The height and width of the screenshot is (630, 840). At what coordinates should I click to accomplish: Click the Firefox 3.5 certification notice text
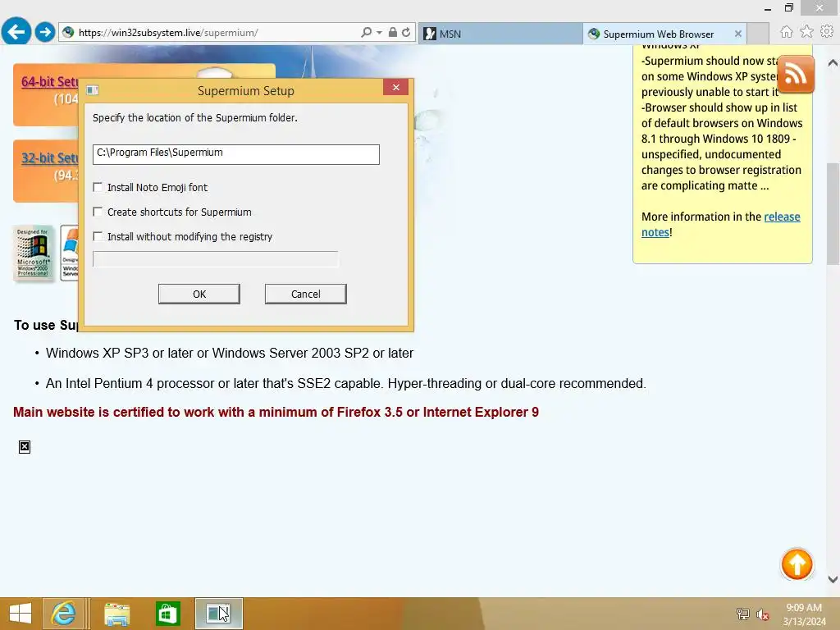pos(276,412)
